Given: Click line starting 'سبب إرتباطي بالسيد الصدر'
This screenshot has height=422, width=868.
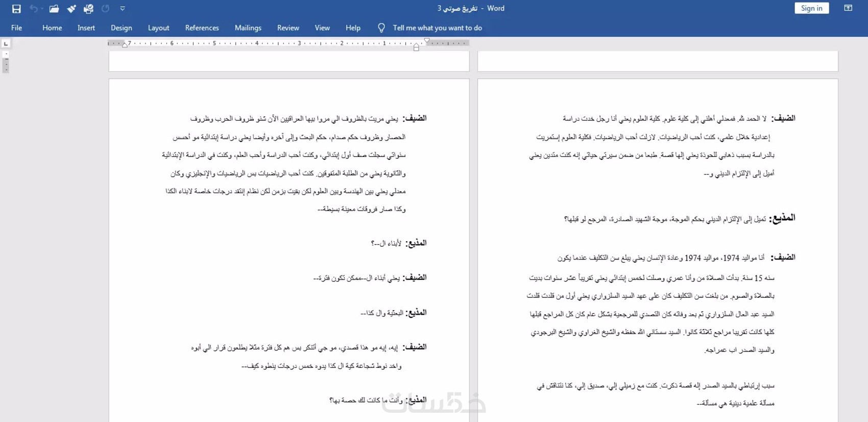Looking at the screenshot, I should coord(656,386).
